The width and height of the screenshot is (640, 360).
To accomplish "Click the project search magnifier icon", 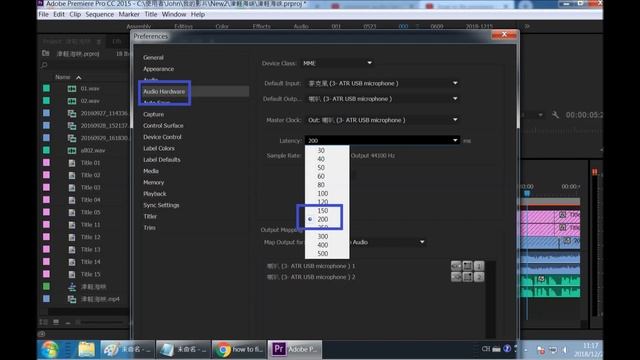I will coord(44,65).
